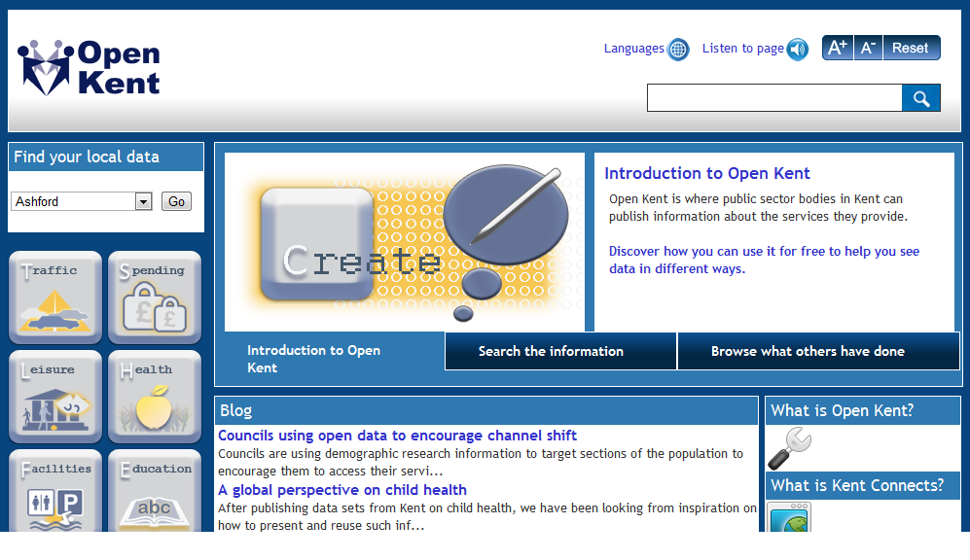Click the Find your local data heading
The height and width of the screenshot is (560, 970).
pyautogui.click(x=87, y=157)
